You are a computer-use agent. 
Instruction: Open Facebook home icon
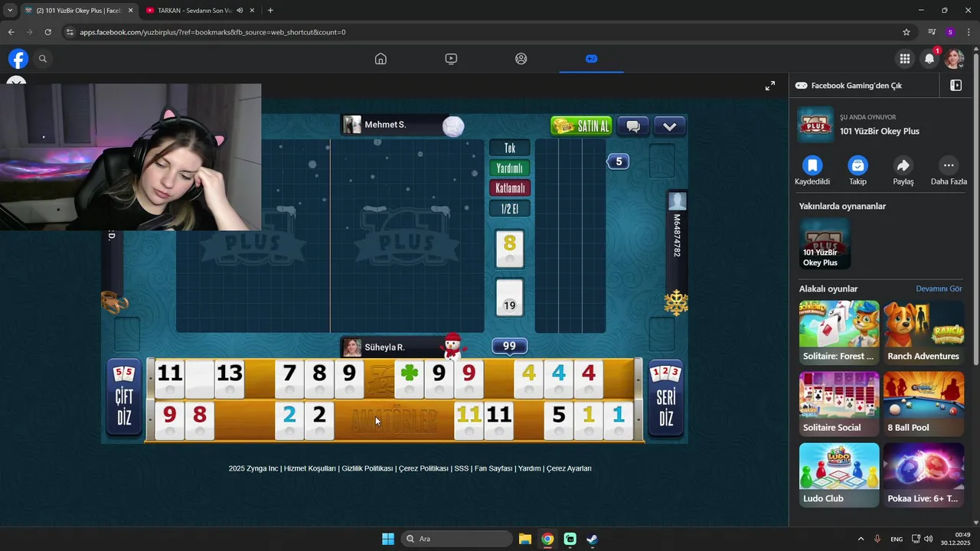[x=381, y=59]
